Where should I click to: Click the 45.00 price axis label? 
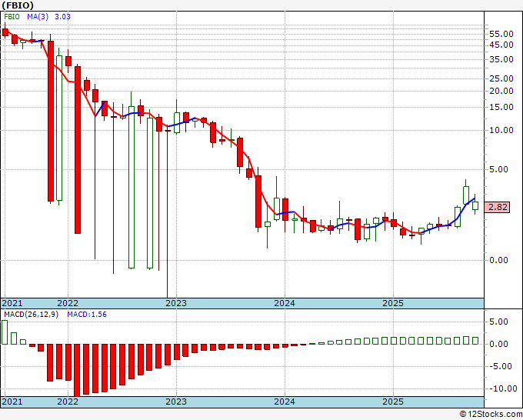click(501, 45)
